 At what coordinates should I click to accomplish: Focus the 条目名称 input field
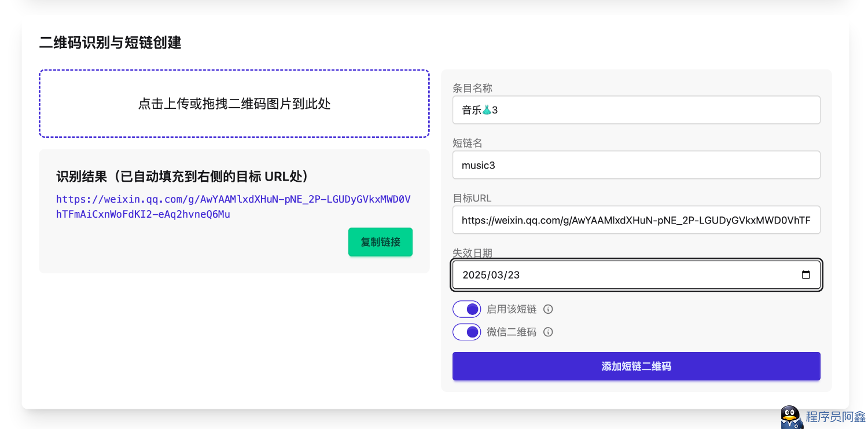point(636,110)
